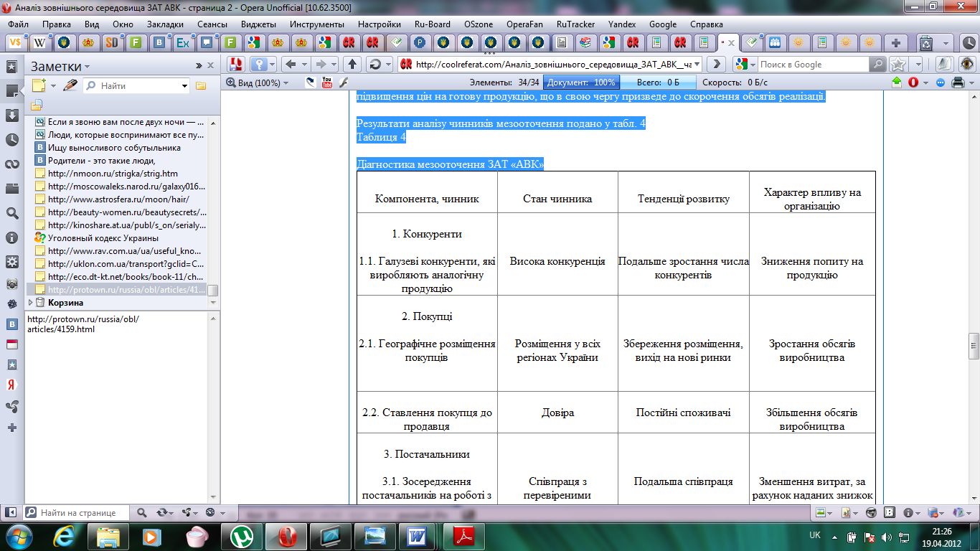Click the green upload arrow icon
Screen dimensions: 980x551
point(897,83)
